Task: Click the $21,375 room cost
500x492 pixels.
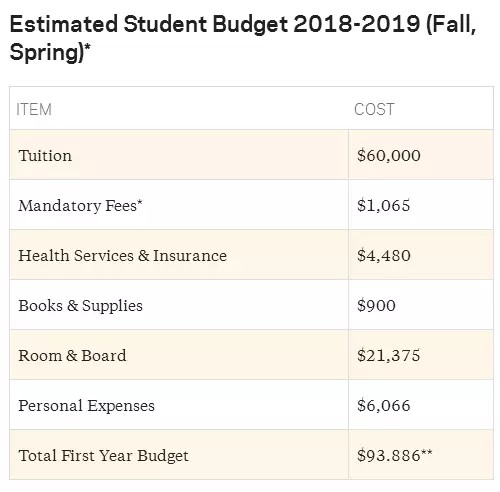Action: (x=388, y=355)
